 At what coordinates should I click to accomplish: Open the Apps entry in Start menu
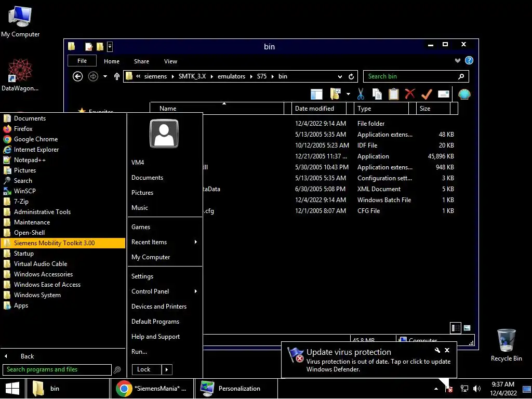pyautogui.click(x=63, y=305)
